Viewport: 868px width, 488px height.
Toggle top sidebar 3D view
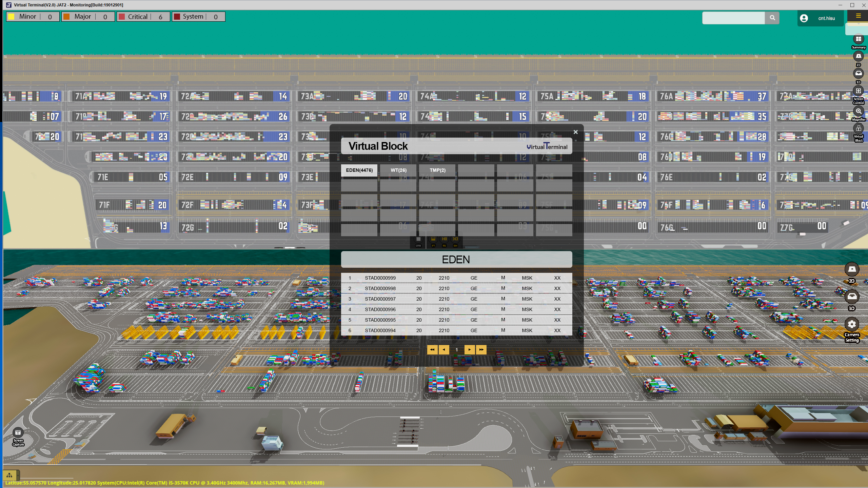pyautogui.click(x=858, y=74)
